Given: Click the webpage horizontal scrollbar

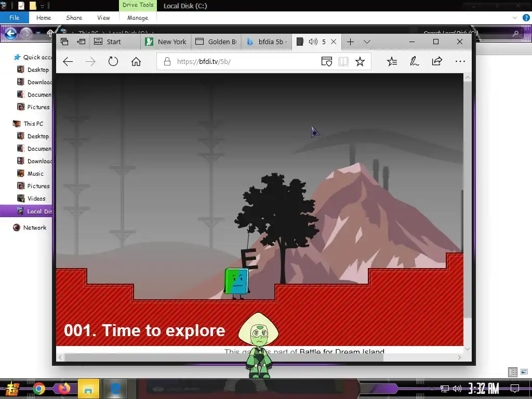Looking at the screenshot, I should click(224, 357).
